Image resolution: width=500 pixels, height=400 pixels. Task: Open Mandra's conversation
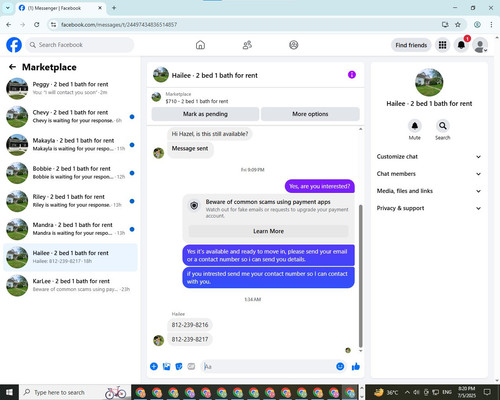click(70, 229)
